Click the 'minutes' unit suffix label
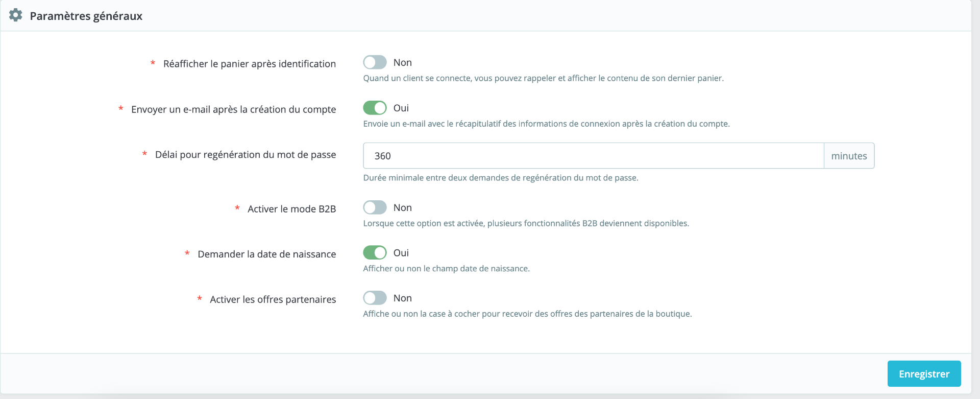980x399 pixels. coord(849,156)
